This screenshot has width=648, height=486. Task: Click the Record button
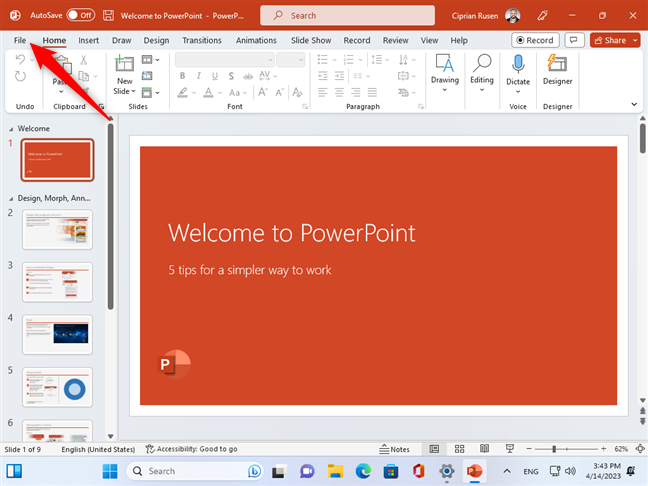click(x=535, y=40)
